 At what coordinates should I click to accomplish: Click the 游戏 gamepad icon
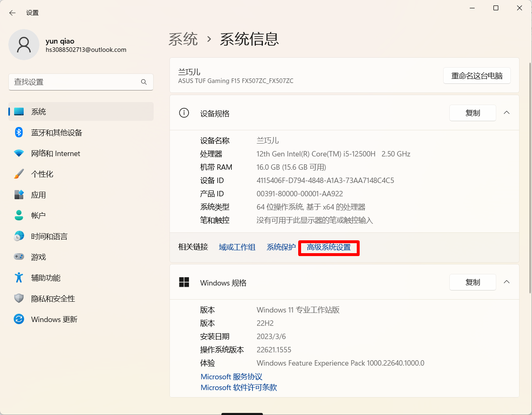pyautogui.click(x=19, y=257)
